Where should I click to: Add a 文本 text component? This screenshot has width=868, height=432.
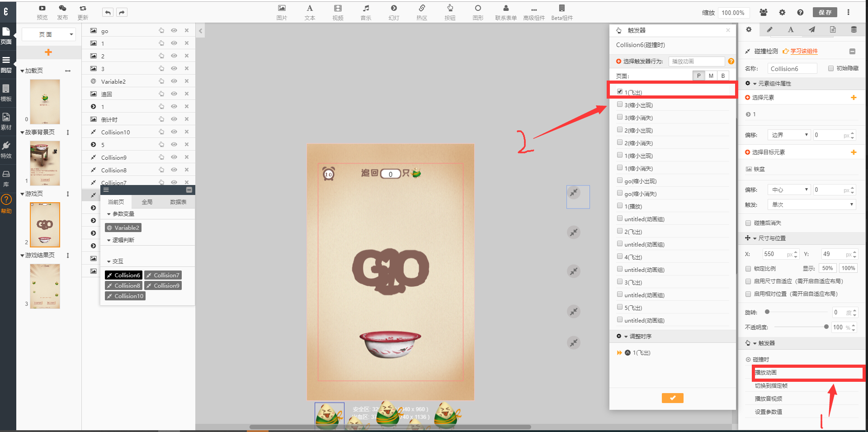[x=310, y=12]
